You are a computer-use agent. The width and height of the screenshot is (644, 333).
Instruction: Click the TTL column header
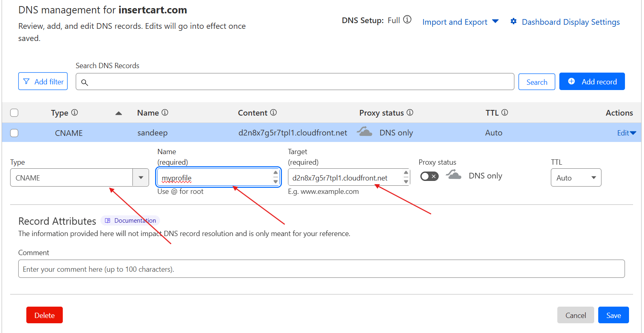492,113
